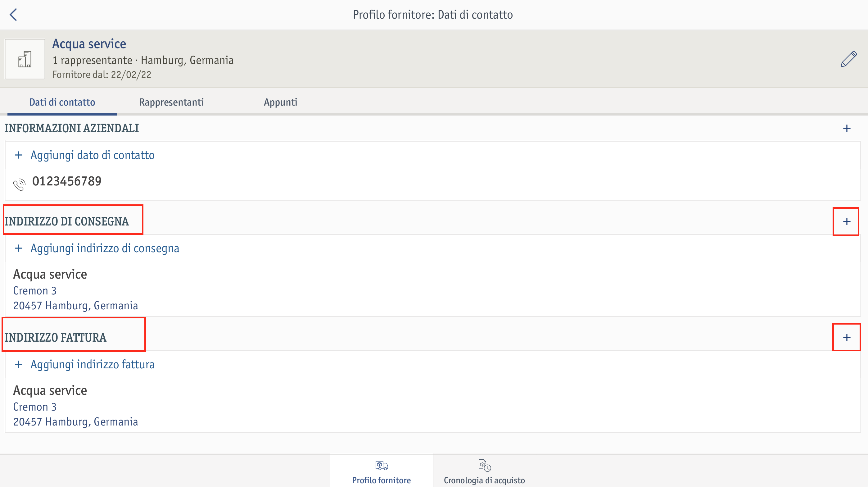Click the Informazioni aziendali section header

71,128
